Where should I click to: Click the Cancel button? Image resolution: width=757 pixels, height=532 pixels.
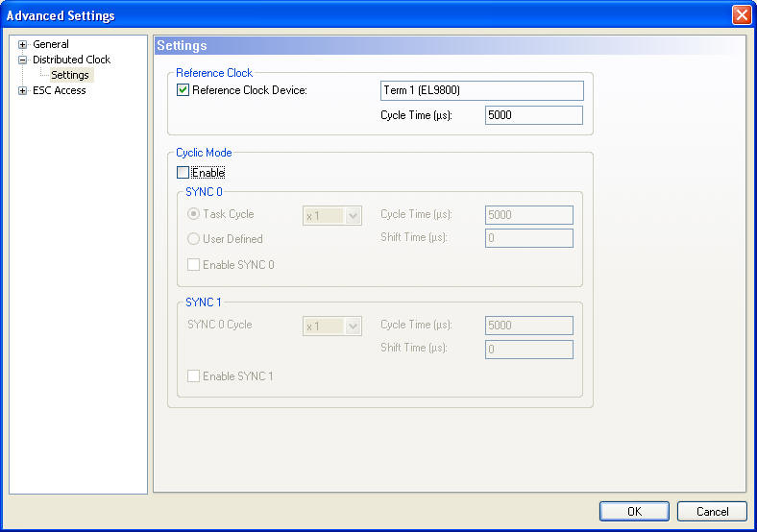point(712,511)
